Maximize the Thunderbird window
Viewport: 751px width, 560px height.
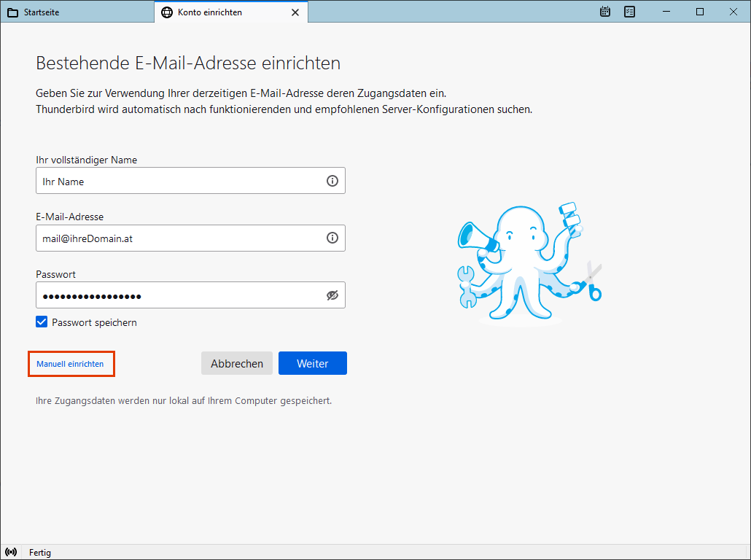[x=700, y=12]
